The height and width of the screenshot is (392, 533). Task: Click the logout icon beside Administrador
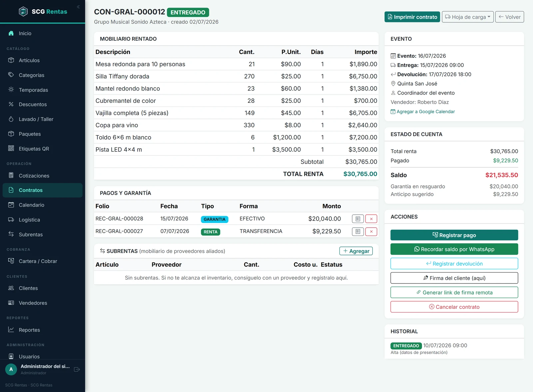(77, 369)
